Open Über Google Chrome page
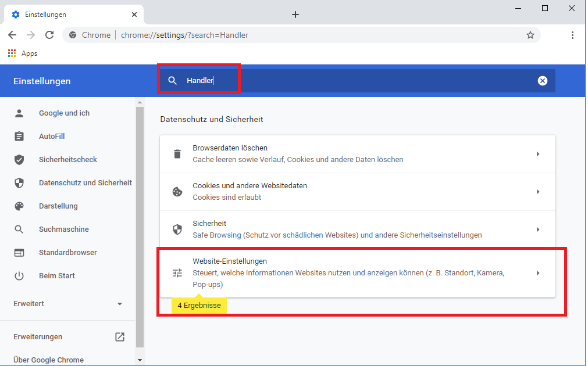This screenshot has height=366, width=588. pos(48,360)
